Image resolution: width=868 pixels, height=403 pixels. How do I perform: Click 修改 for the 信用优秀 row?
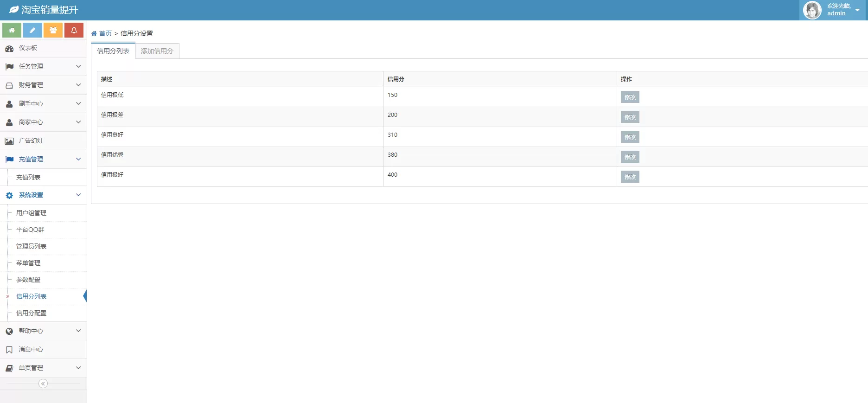pyautogui.click(x=630, y=157)
